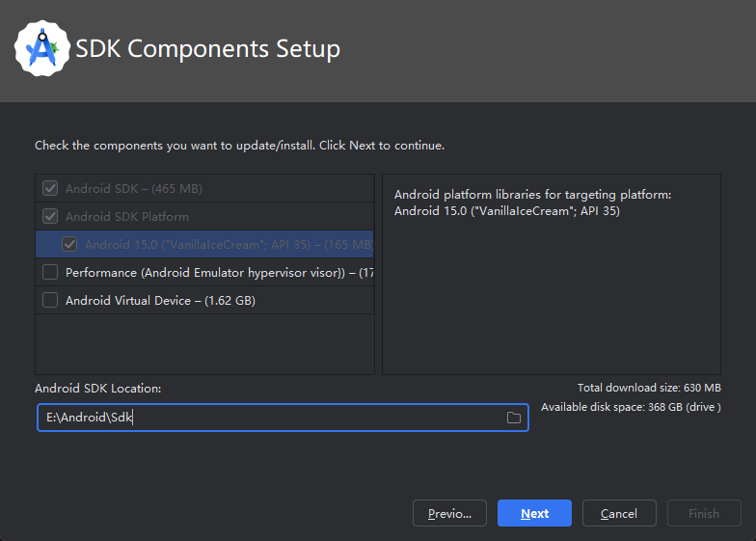Select the Android SDK Platform row label

tap(126, 217)
